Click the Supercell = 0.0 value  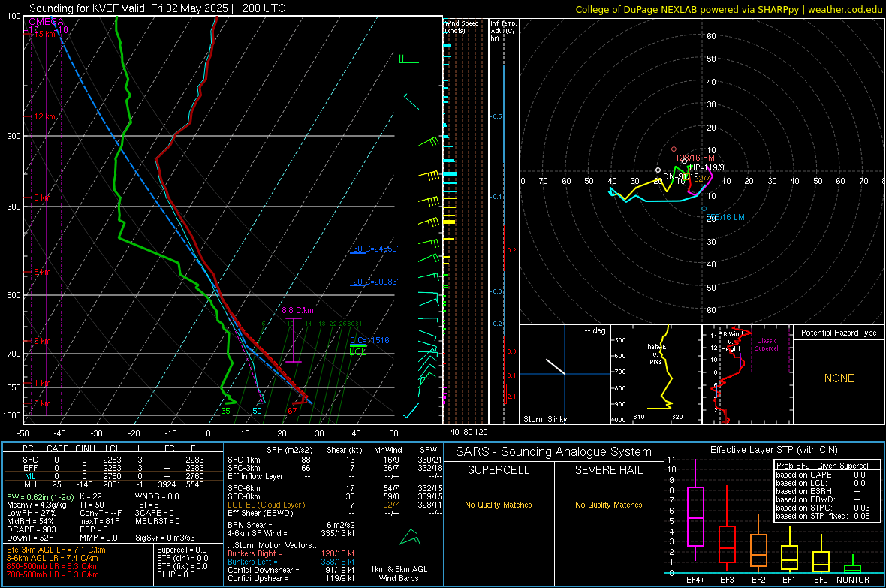click(x=182, y=550)
